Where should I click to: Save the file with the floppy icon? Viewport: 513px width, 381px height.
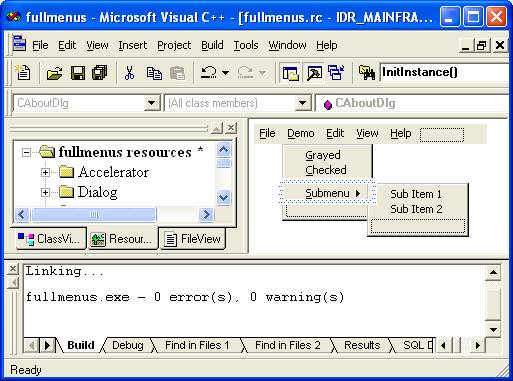pyautogui.click(x=78, y=73)
